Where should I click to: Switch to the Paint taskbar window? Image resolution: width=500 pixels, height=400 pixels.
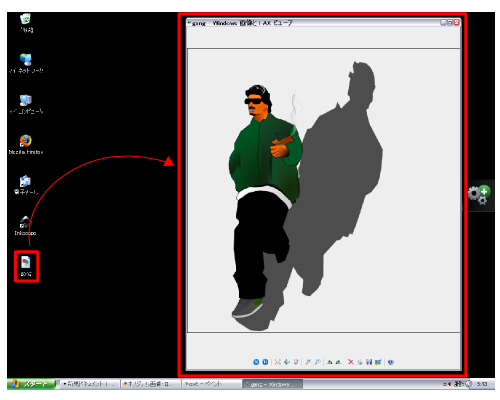pos(211,384)
